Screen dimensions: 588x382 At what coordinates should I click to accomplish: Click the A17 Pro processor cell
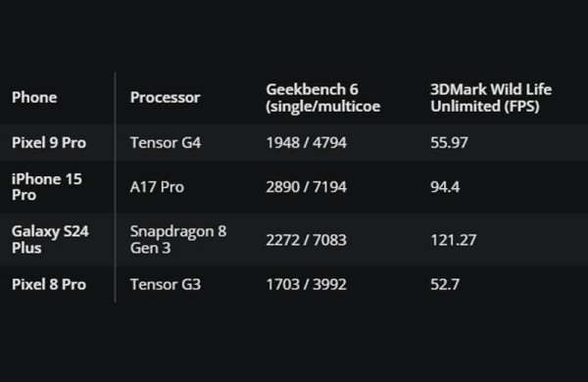pyautogui.click(x=157, y=187)
